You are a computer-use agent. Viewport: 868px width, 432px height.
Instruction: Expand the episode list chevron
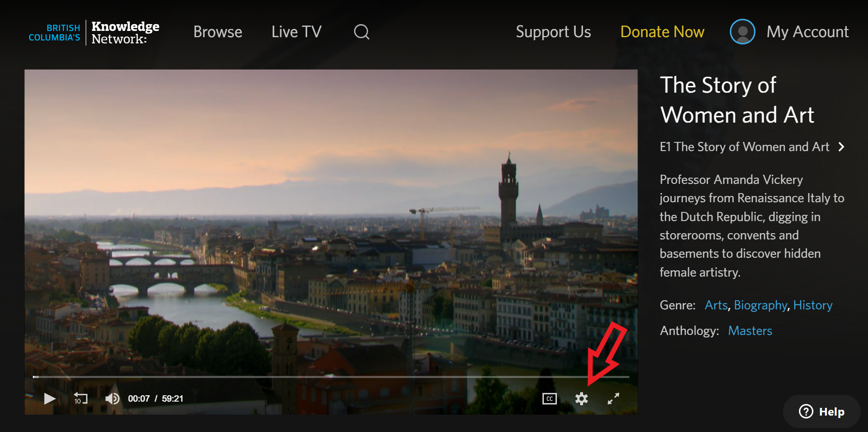[841, 147]
